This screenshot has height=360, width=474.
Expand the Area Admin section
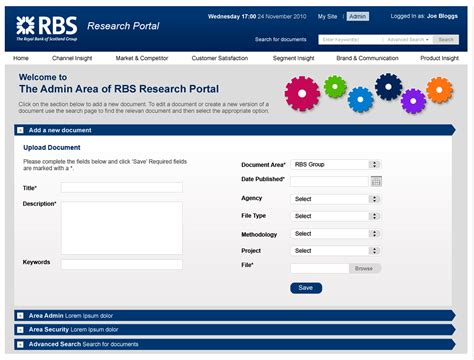coord(20,315)
